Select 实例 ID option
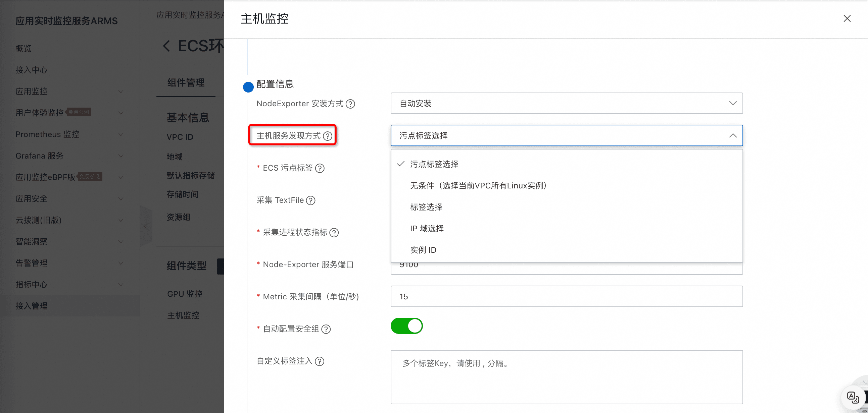Screen dimensions: 868x413 423,250
